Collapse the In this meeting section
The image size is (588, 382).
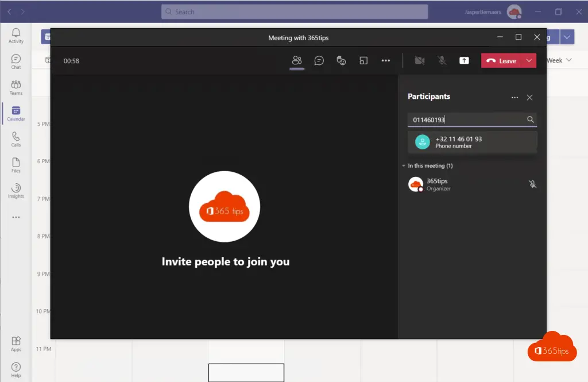404,166
